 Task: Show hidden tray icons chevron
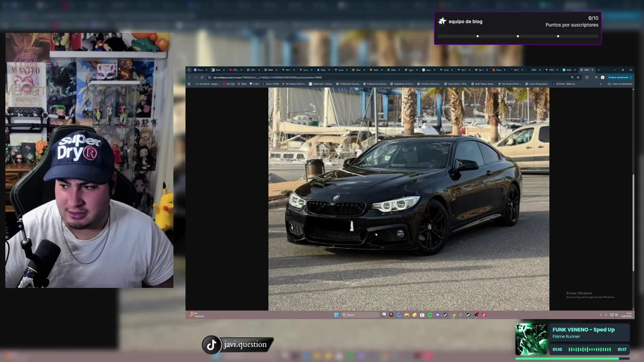[601, 315]
